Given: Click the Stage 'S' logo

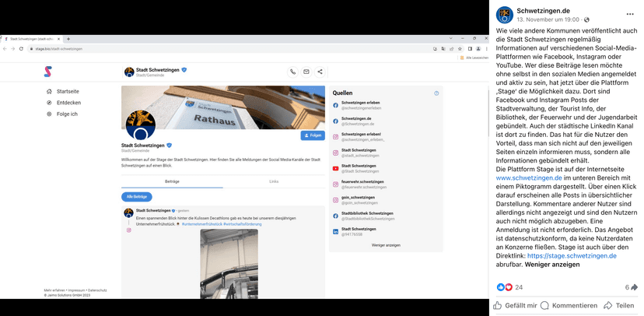Looking at the screenshot, I should tap(48, 72).
